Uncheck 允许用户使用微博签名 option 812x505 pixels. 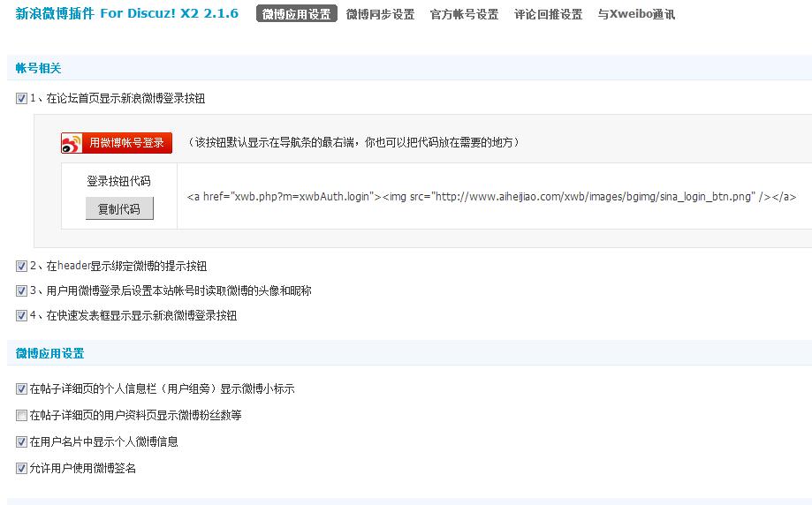(x=21, y=468)
